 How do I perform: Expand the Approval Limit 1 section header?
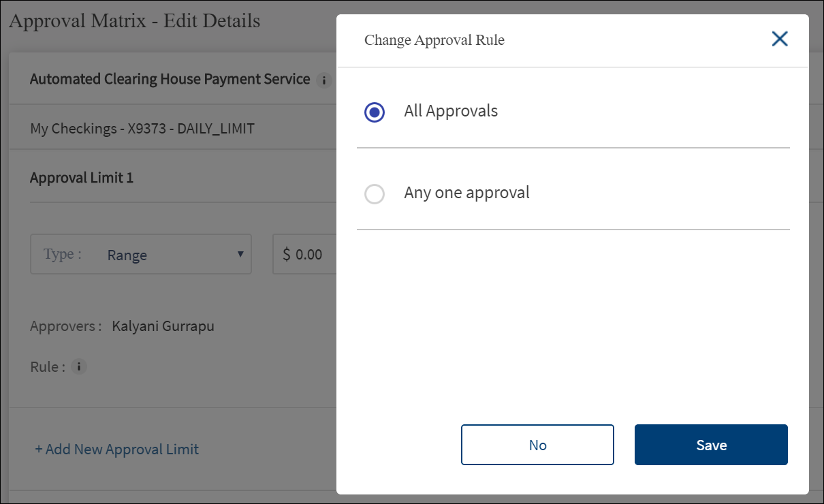click(82, 178)
